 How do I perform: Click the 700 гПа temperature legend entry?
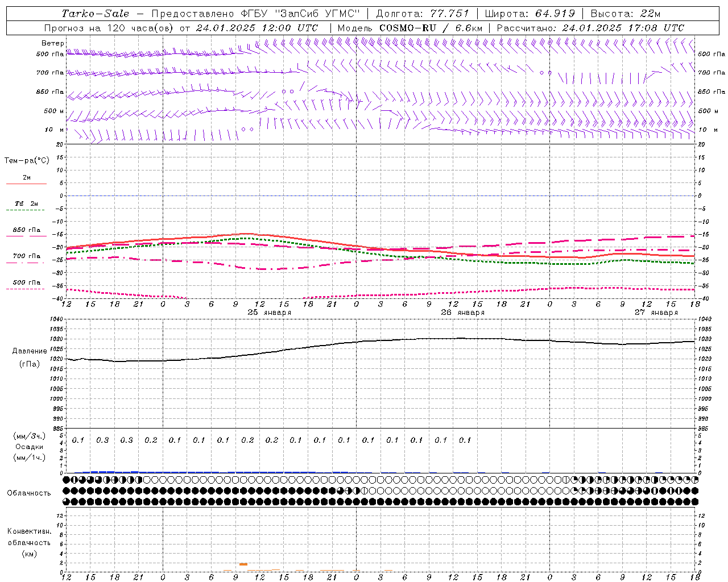tap(27, 256)
